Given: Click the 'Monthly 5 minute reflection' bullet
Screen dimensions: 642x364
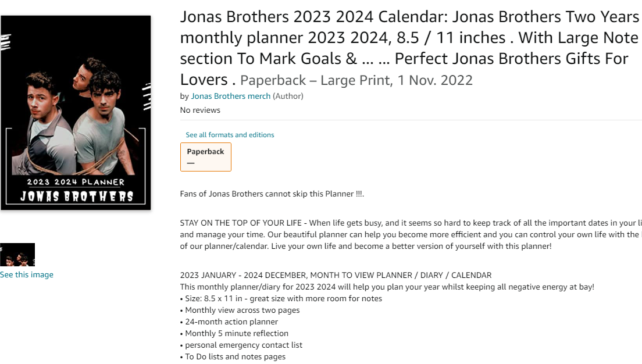Looking at the screenshot, I should [236, 333].
